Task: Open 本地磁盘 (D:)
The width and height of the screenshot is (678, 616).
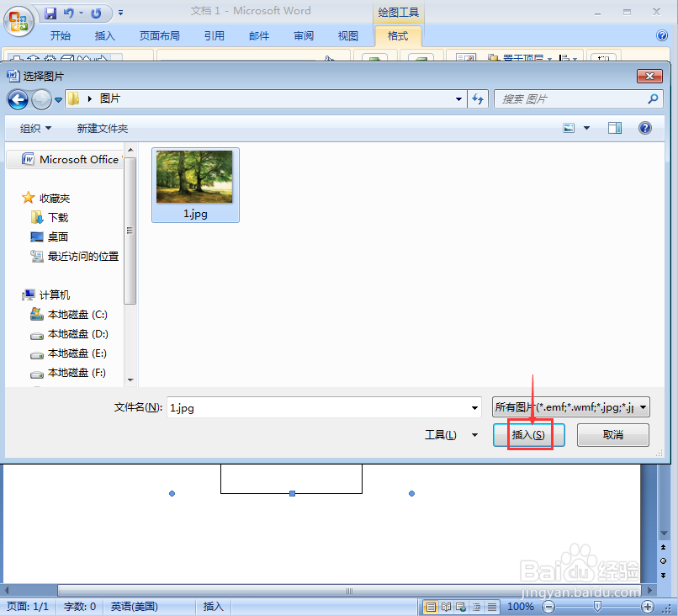Action: coord(69,334)
